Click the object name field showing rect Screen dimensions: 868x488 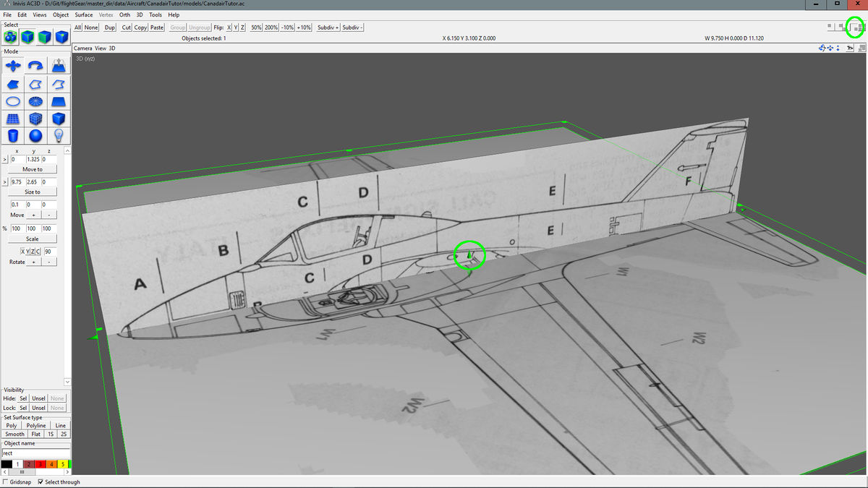point(35,453)
